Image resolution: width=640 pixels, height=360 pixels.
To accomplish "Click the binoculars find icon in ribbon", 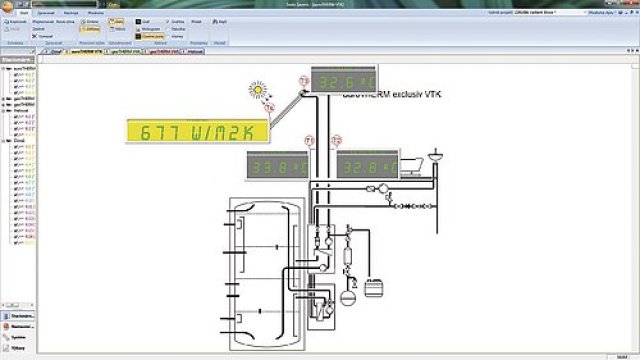I will (215, 22).
